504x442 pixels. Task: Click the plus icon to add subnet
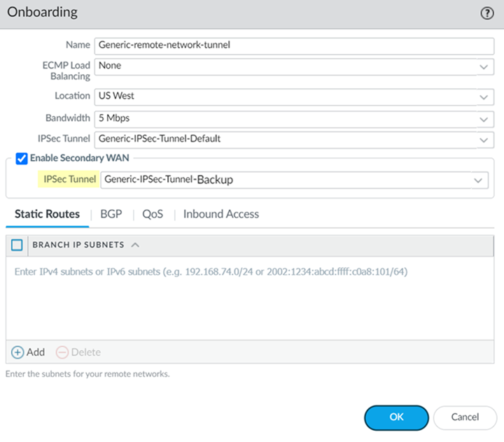tap(18, 352)
